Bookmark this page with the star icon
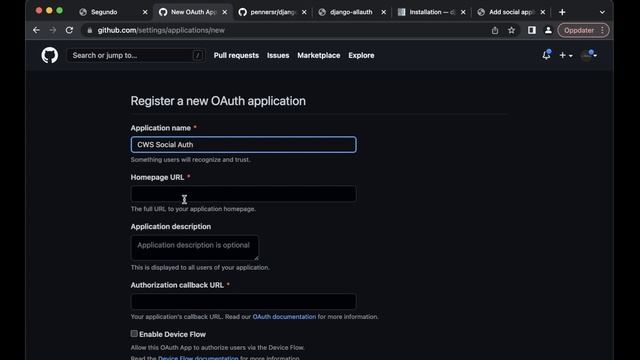Image resolution: width=640 pixels, height=360 pixels. tap(511, 30)
